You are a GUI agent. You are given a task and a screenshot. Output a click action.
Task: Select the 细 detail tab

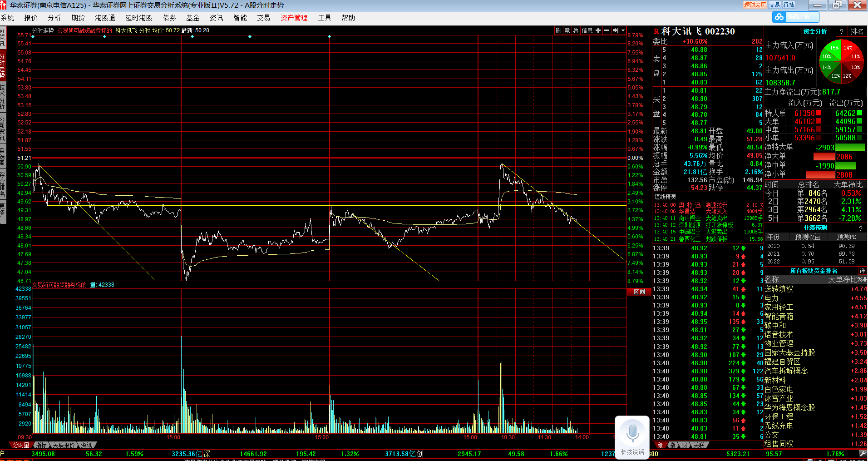click(661, 445)
